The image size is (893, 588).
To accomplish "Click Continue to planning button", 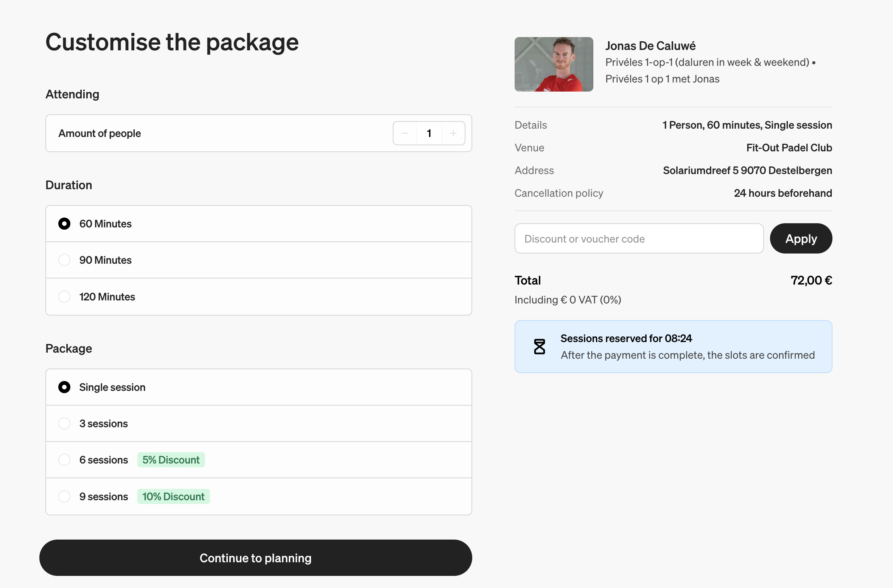I will (x=256, y=558).
